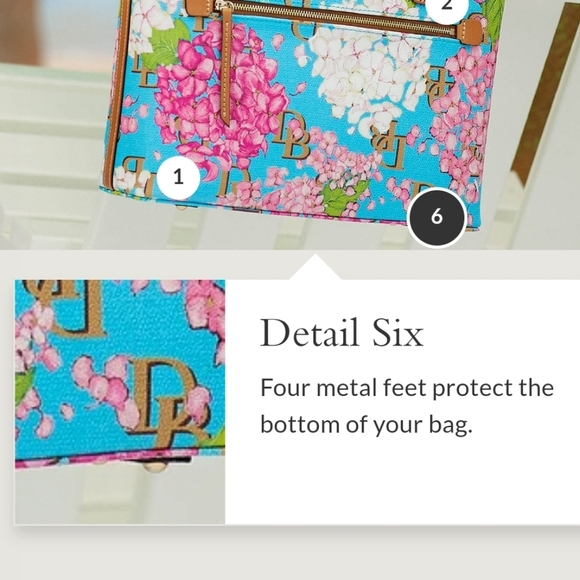
Task: Click the tan leather trim on bag's left edge
Action: click(x=118, y=94)
